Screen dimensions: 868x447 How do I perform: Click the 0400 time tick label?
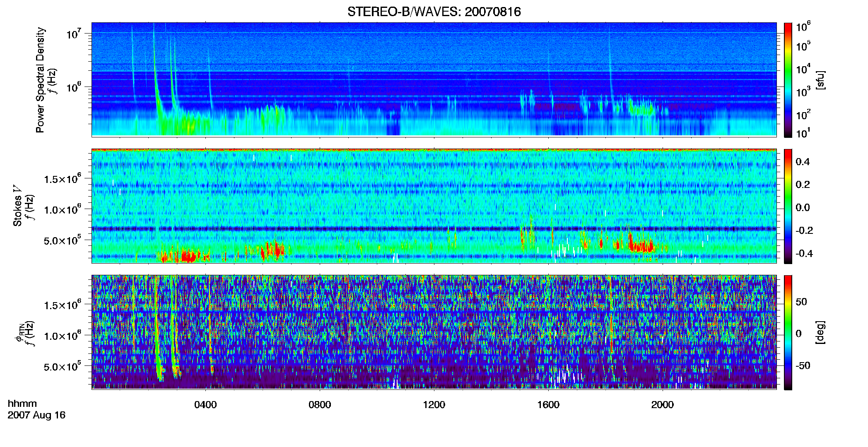click(205, 405)
